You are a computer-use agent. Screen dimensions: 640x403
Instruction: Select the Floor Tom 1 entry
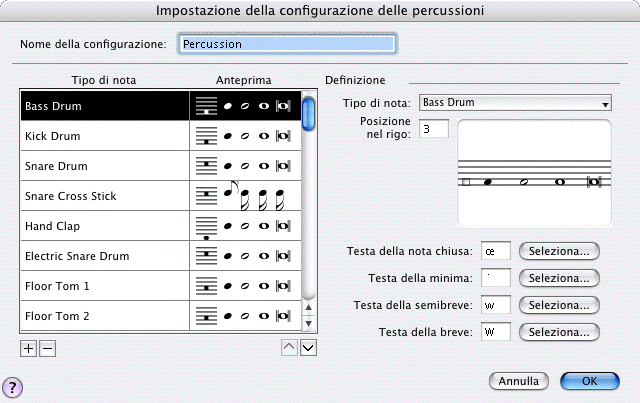(x=105, y=286)
